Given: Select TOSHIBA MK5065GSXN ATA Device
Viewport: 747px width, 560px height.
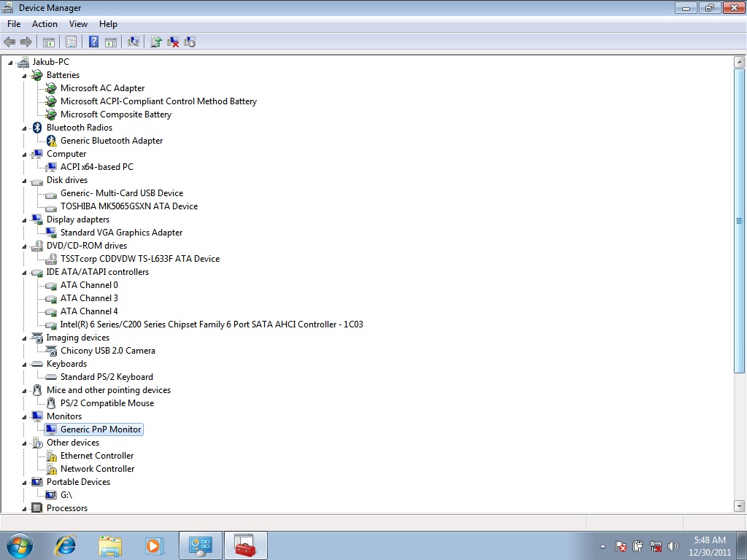Looking at the screenshot, I should point(129,206).
